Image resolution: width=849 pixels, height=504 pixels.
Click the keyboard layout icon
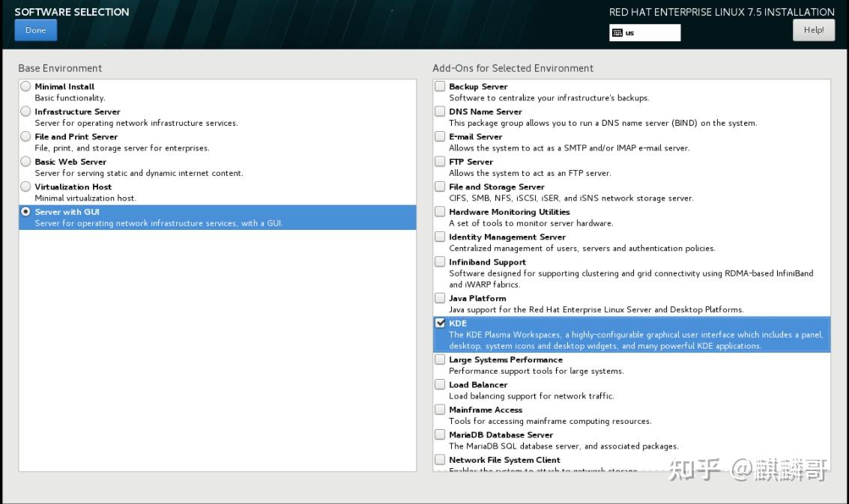click(x=617, y=33)
